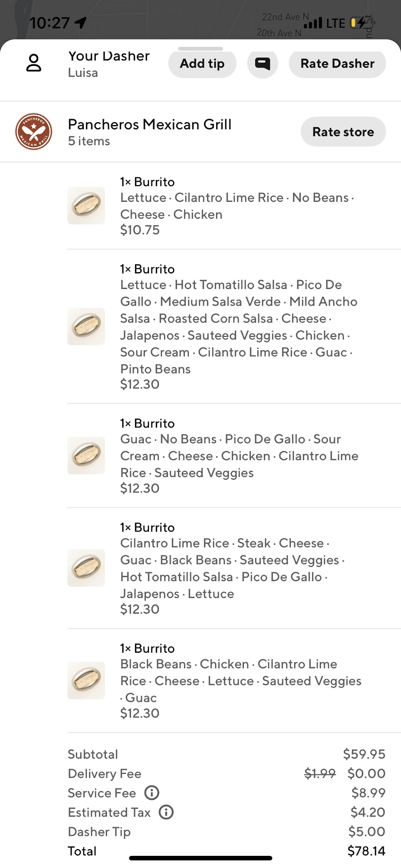Tap the Pancheros Mexican Grill logo
Viewport: 401px width, 868px height.
[34, 132]
